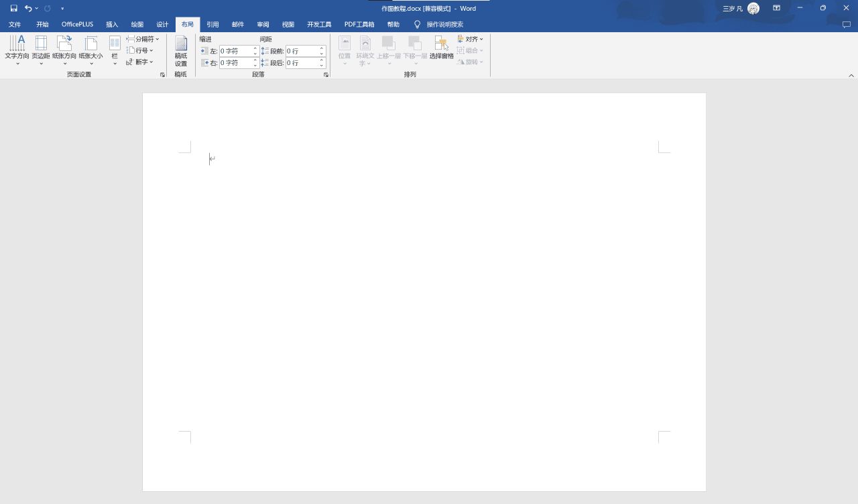Image resolution: width=858 pixels, height=504 pixels.
Task: Open the 页边距 margins menu
Action: click(41, 50)
